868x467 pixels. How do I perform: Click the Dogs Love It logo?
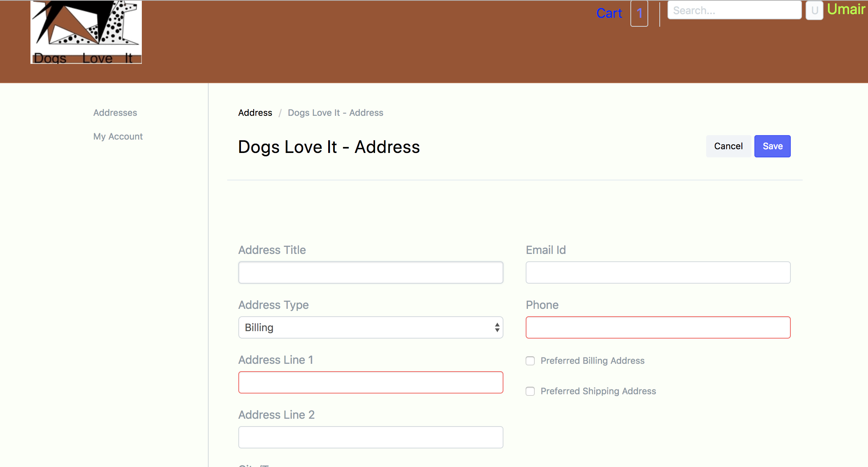pos(86,32)
